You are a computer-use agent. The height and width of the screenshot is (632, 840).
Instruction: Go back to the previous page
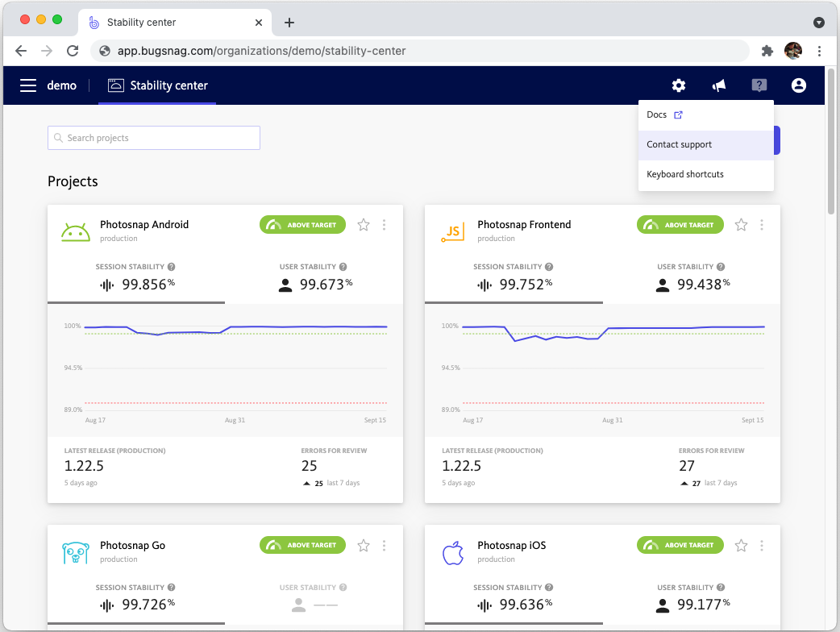21,51
